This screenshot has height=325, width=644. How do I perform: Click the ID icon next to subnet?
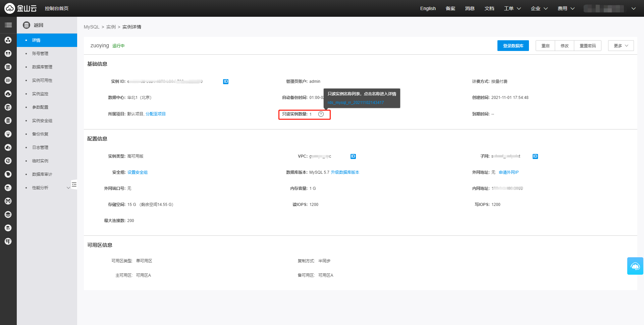(x=535, y=156)
